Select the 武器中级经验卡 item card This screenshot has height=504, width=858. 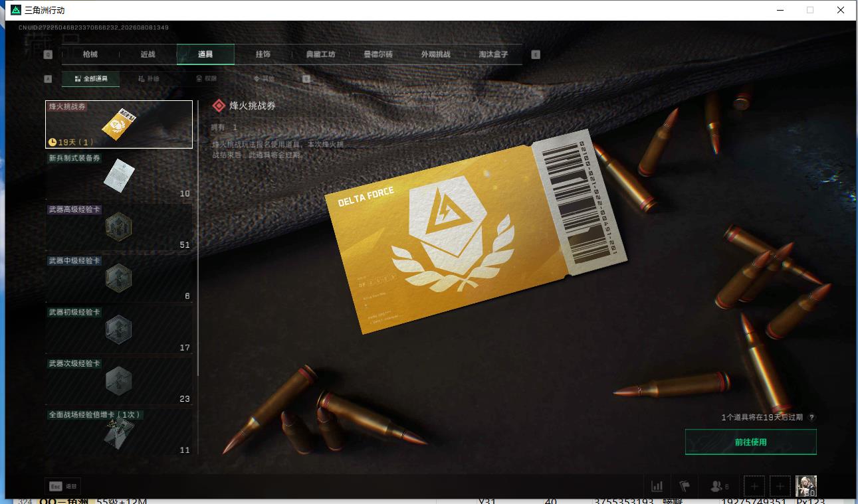pyautogui.click(x=119, y=278)
